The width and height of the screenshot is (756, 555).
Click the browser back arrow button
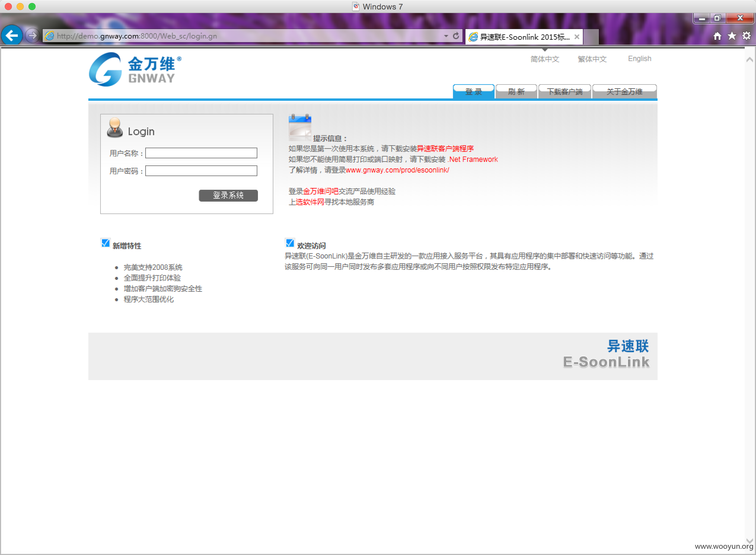point(12,35)
